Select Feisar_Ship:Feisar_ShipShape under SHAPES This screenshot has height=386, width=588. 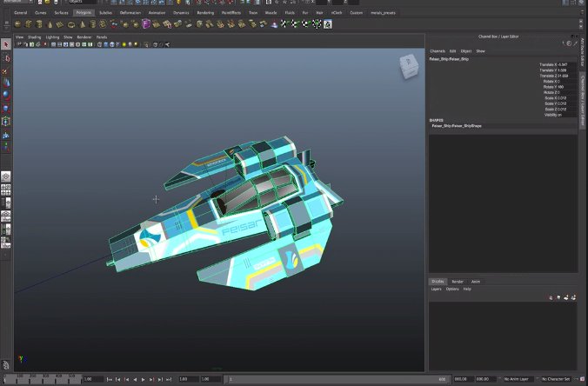(457, 126)
